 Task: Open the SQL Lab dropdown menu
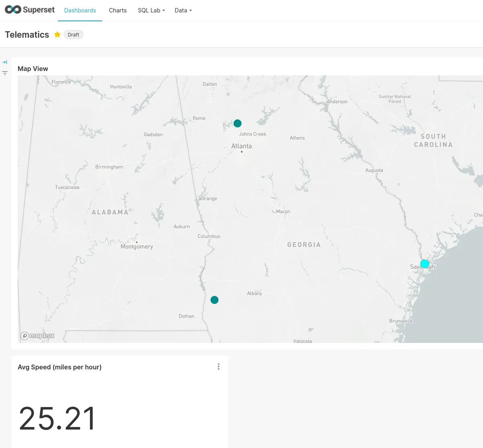coord(151,10)
